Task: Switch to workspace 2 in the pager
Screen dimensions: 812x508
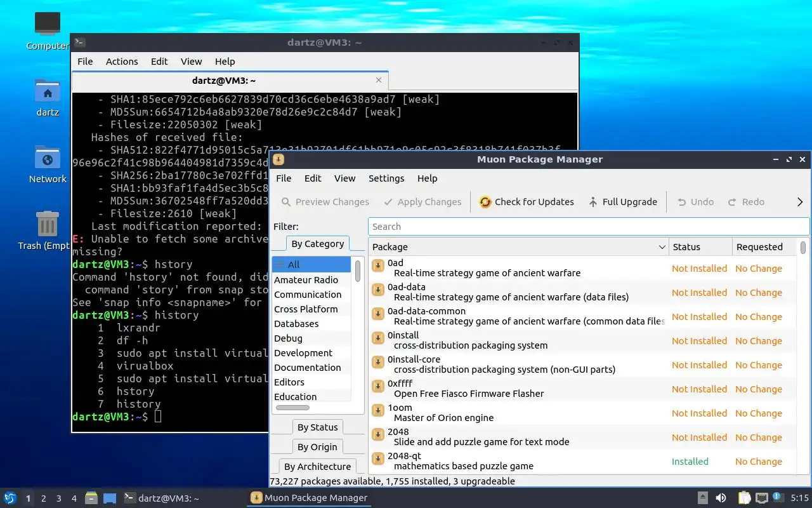Action: (44, 498)
